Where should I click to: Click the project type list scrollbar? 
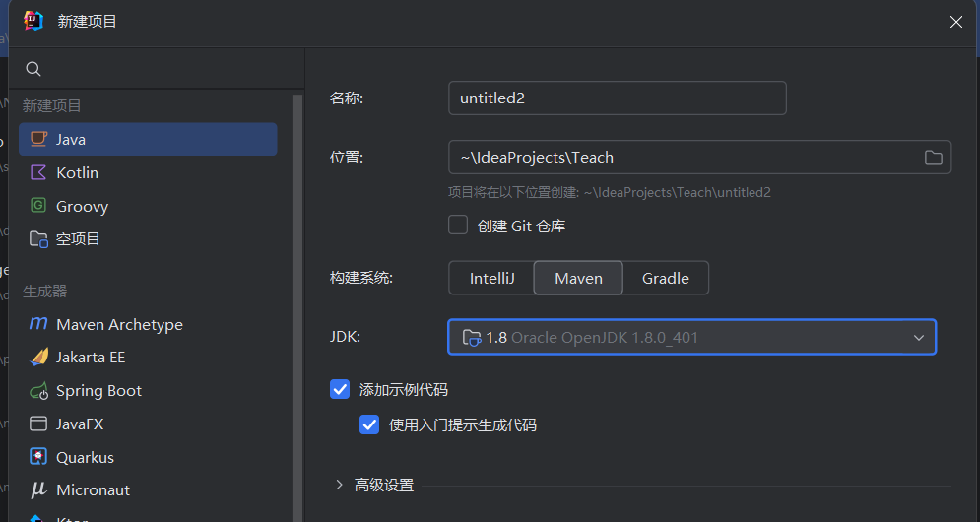[297, 307]
